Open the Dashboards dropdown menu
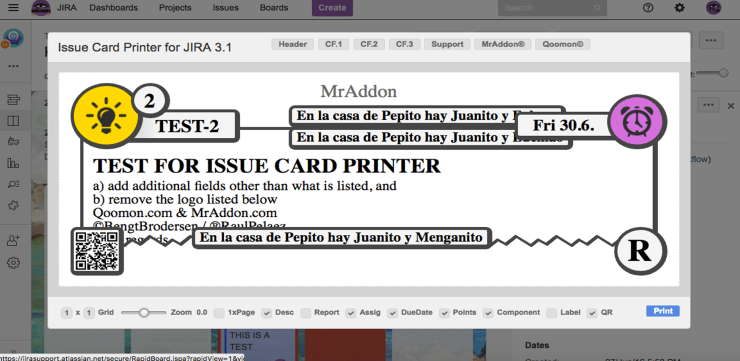The image size is (740, 361). 113,8
